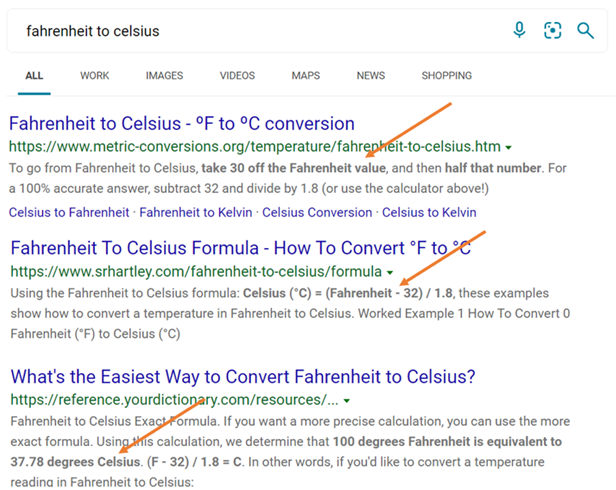Switch to the WORK tab

pos(95,76)
